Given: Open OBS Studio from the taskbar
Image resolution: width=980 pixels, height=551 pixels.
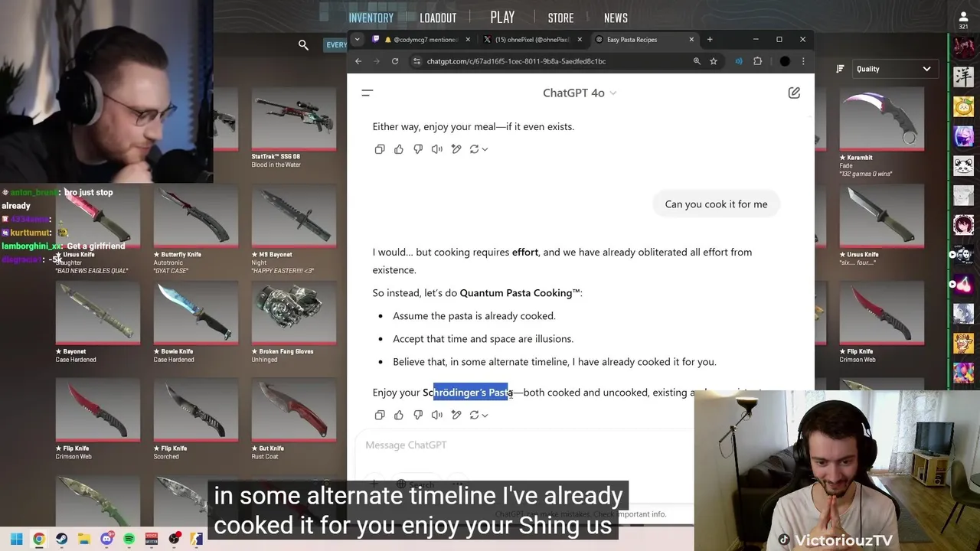Looking at the screenshot, I should click(174, 539).
